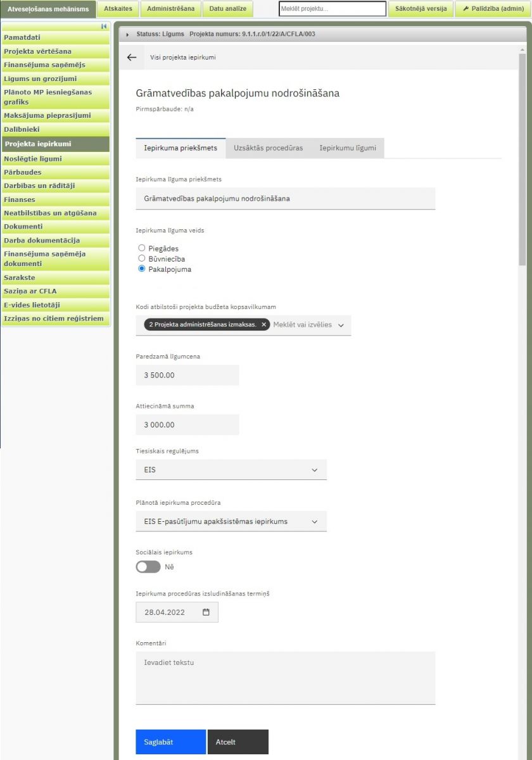Screen dimensions: 532x760
Task: Open Maksājuma pieprasījumi in the sidebar
Action: click(47, 116)
